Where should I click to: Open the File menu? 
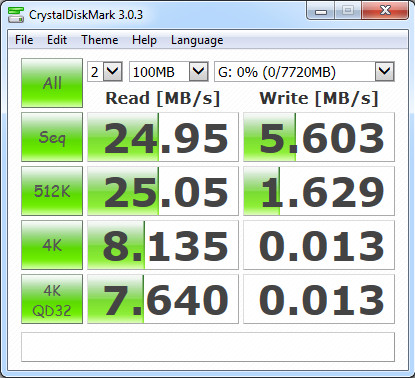click(24, 40)
